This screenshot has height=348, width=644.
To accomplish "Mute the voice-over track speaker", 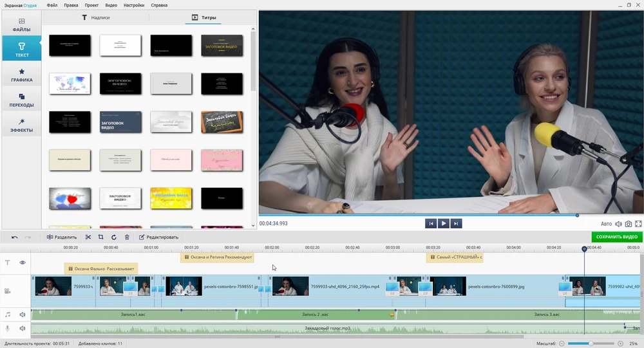I will (x=23, y=328).
